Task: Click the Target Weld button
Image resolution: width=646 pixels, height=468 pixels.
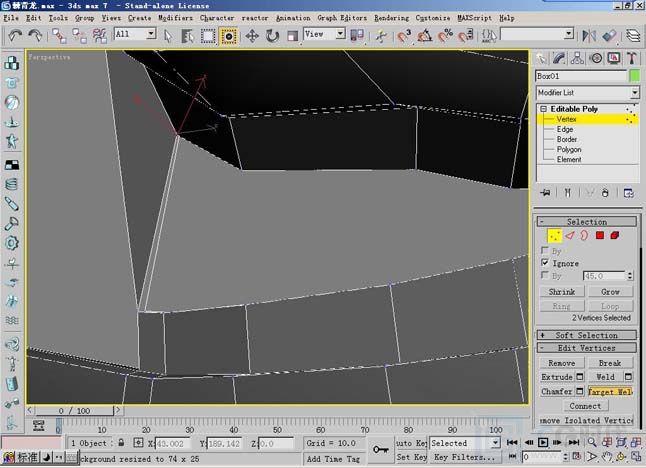Action: pos(610,391)
